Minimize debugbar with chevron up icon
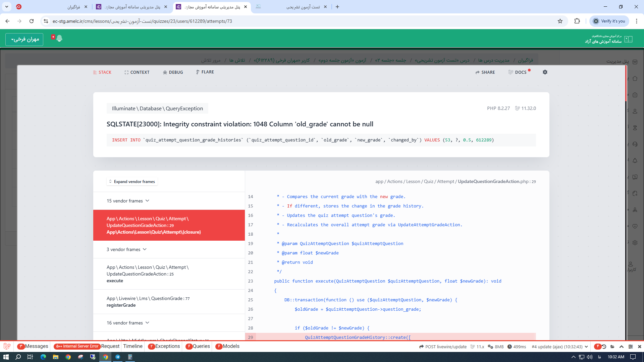Screen dimensions: 644x362 click(622, 347)
